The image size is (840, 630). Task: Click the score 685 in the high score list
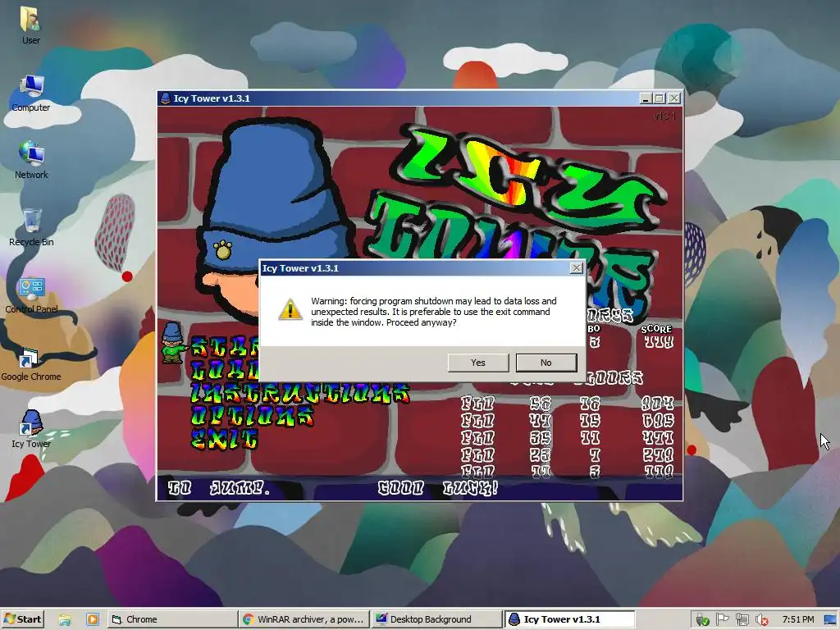pyautogui.click(x=659, y=421)
